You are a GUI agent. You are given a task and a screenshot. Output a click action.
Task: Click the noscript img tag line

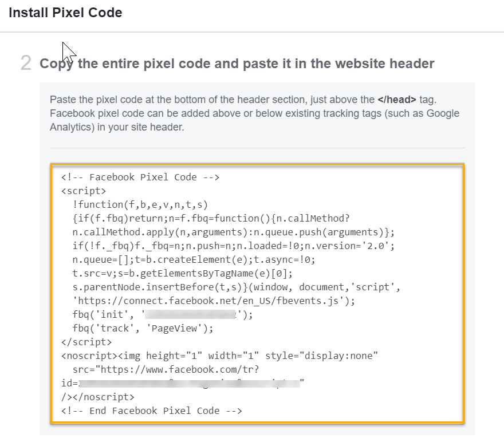[219, 356]
